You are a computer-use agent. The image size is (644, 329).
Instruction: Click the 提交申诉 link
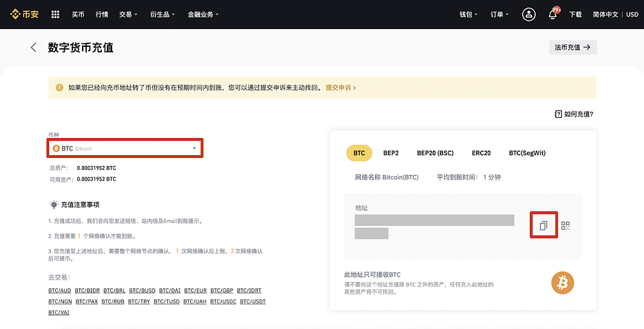pyautogui.click(x=341, y=88)
